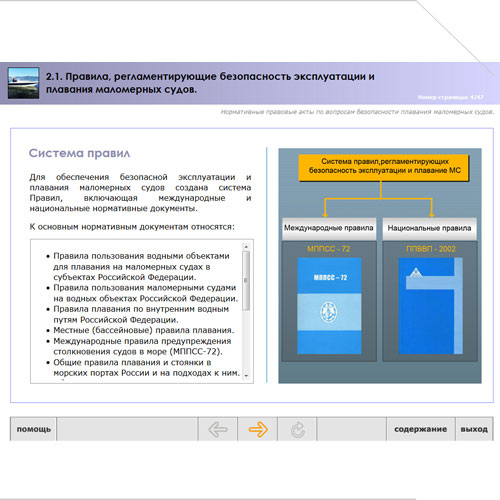Click the ППВВП - 2002 orange label
Screen dimensions: 500x500
pos(431,249)
